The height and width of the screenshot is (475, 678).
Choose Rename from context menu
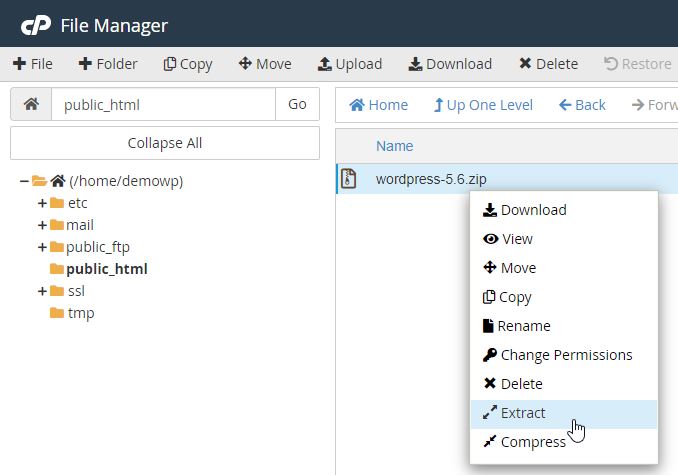[564, 326]
